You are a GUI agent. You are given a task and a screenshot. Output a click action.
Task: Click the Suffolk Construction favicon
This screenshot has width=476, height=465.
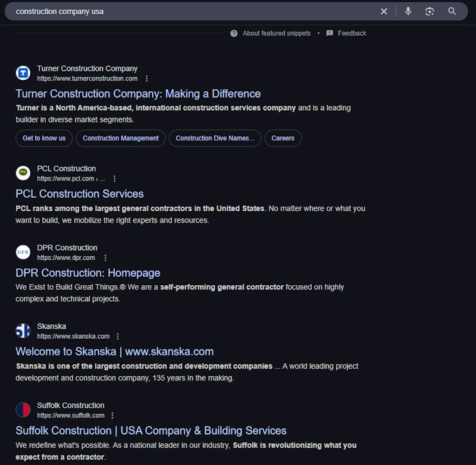pyautogui.click(x=23, y=410)
